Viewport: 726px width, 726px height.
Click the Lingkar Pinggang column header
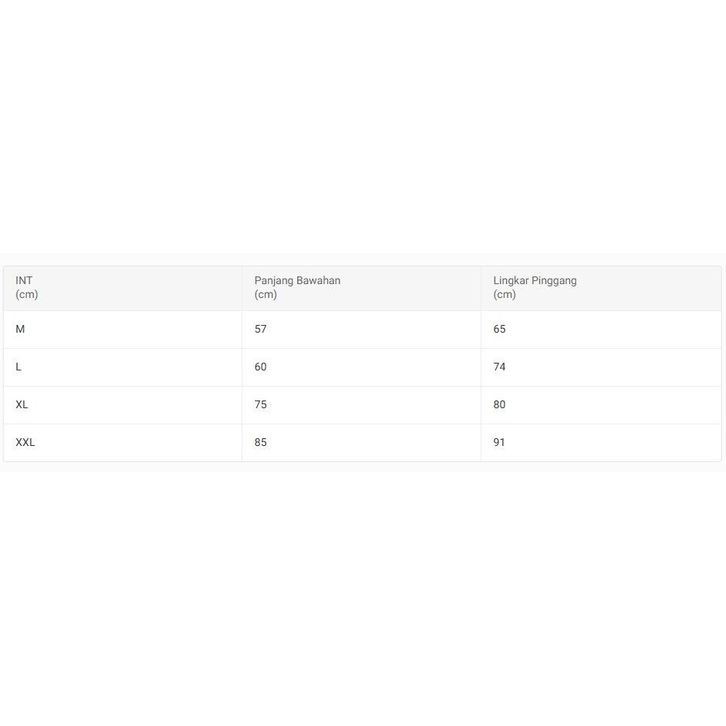(534, 280)
